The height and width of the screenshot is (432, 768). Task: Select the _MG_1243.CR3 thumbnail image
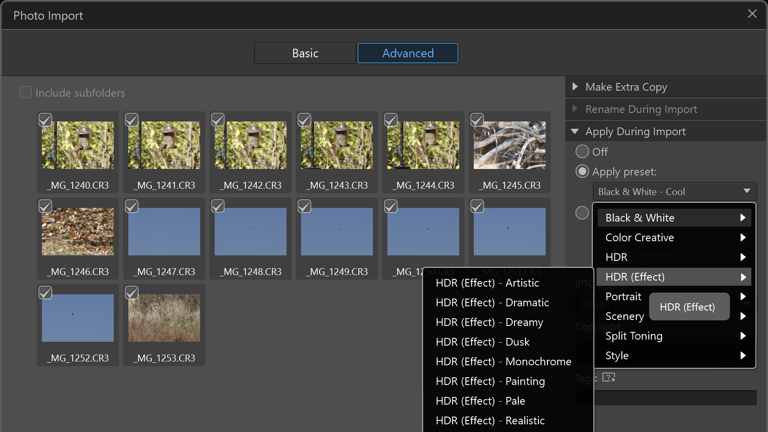(337, 145)
